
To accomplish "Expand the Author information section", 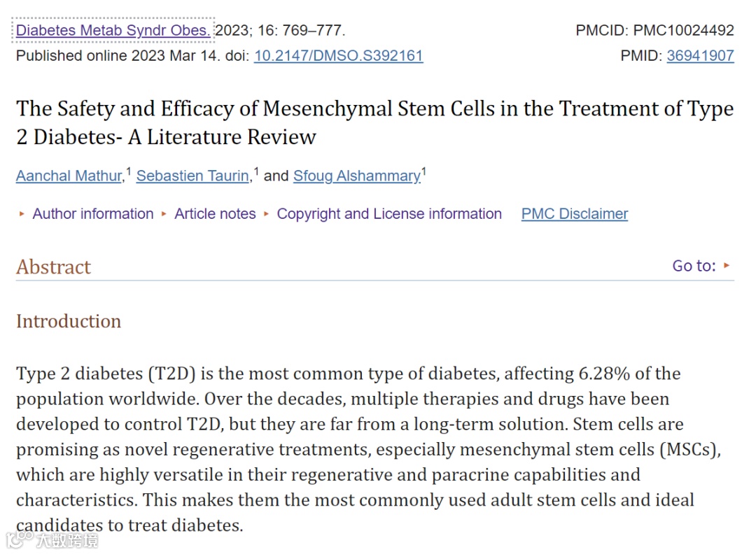I will click(92, 214).
